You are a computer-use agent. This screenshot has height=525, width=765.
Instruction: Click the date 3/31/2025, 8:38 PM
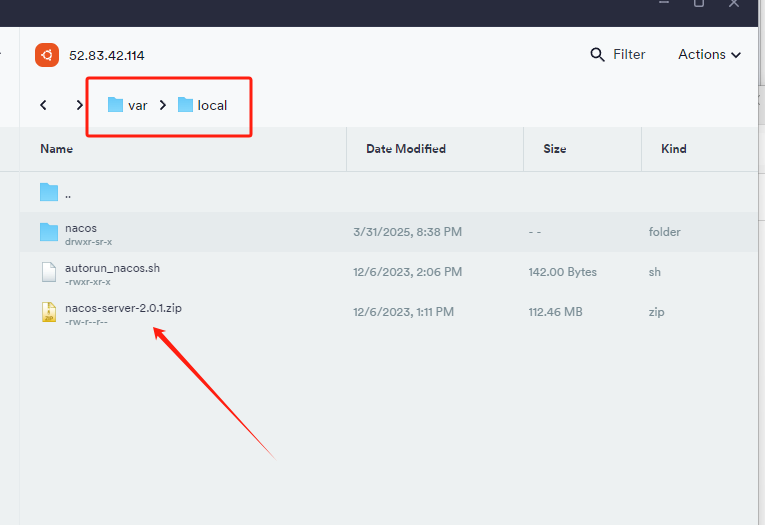tap(407, 232)
